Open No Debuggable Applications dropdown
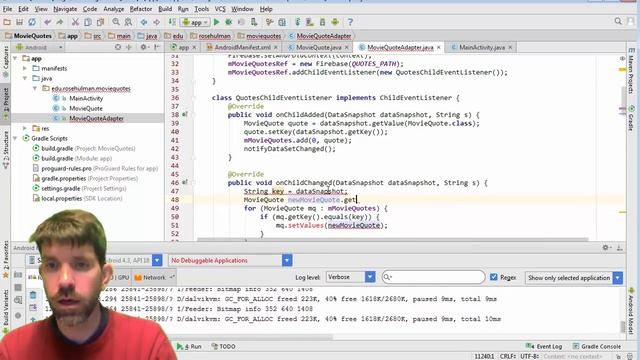The width and height of the screenshot is (640, 360). [x=287, y=260]
